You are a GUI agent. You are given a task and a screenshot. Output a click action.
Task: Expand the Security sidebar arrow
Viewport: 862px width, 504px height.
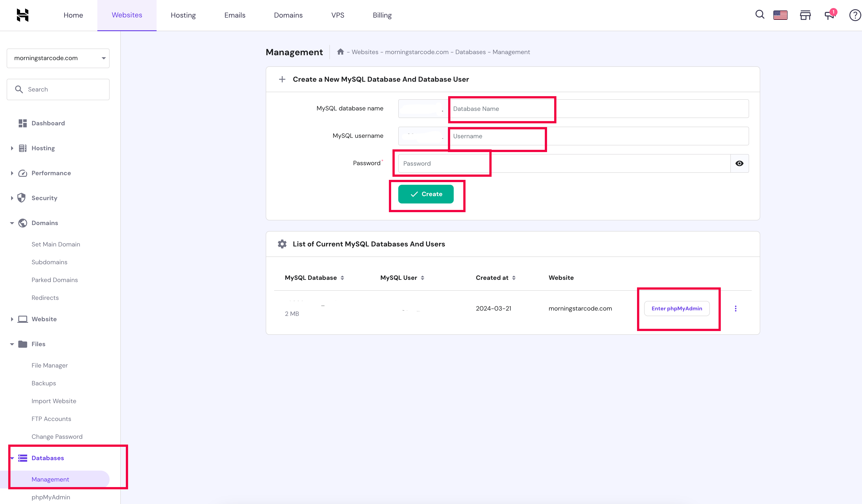point(12,198)
